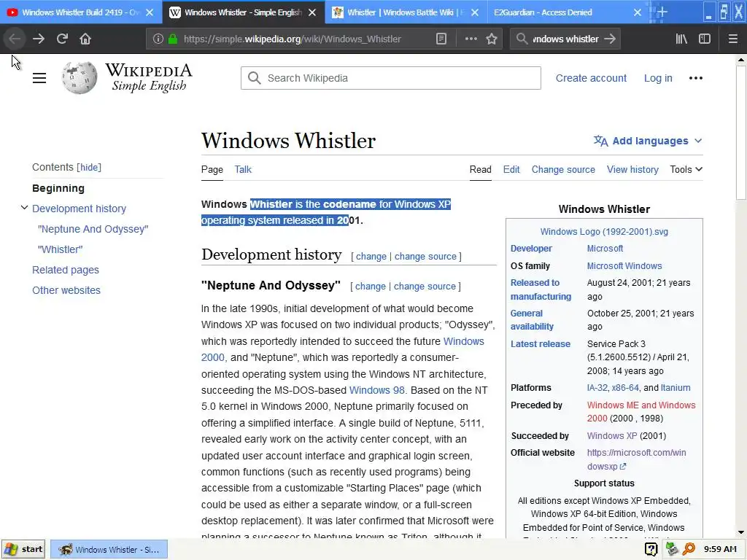
Task: Go to Other websites in contents
Action: [66, 290]
